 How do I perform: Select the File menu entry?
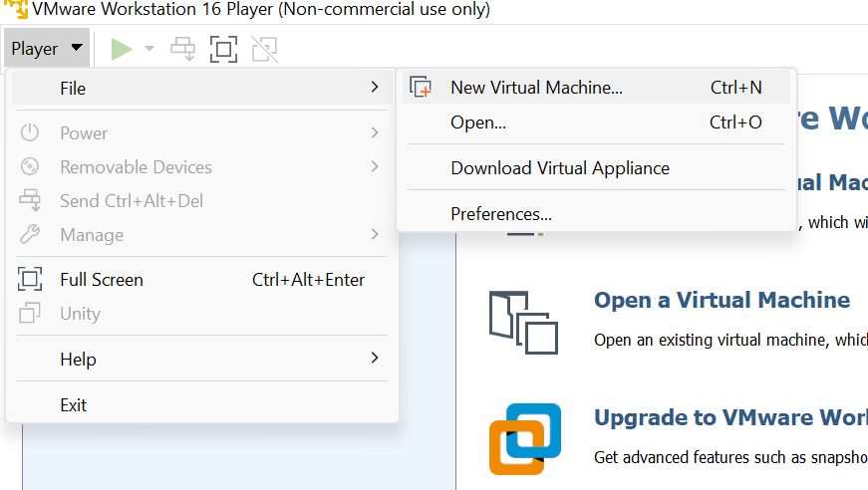tap(201, 88)
